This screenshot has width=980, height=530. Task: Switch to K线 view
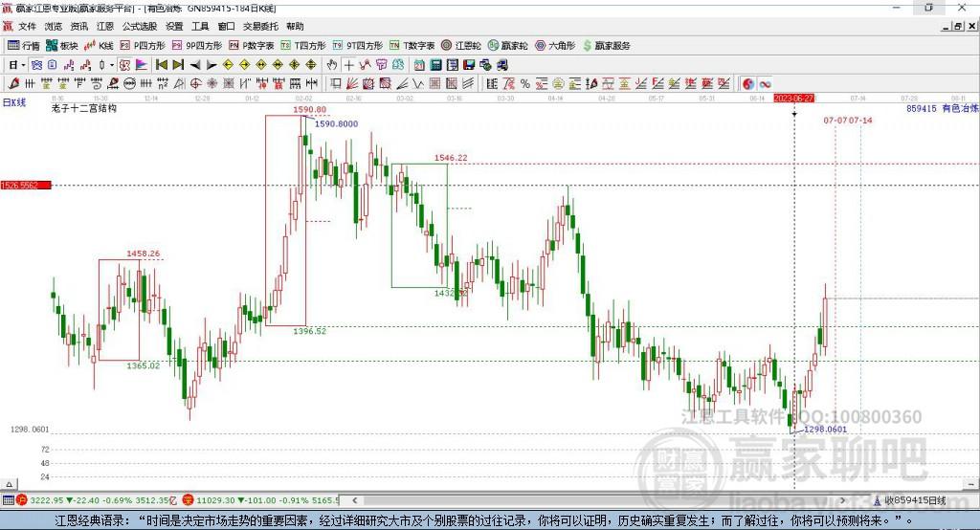pos(100,45)
